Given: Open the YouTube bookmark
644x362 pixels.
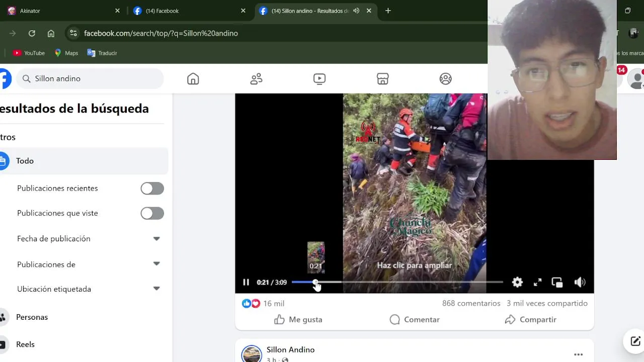Looking at the screenshot, I should 29,53.
